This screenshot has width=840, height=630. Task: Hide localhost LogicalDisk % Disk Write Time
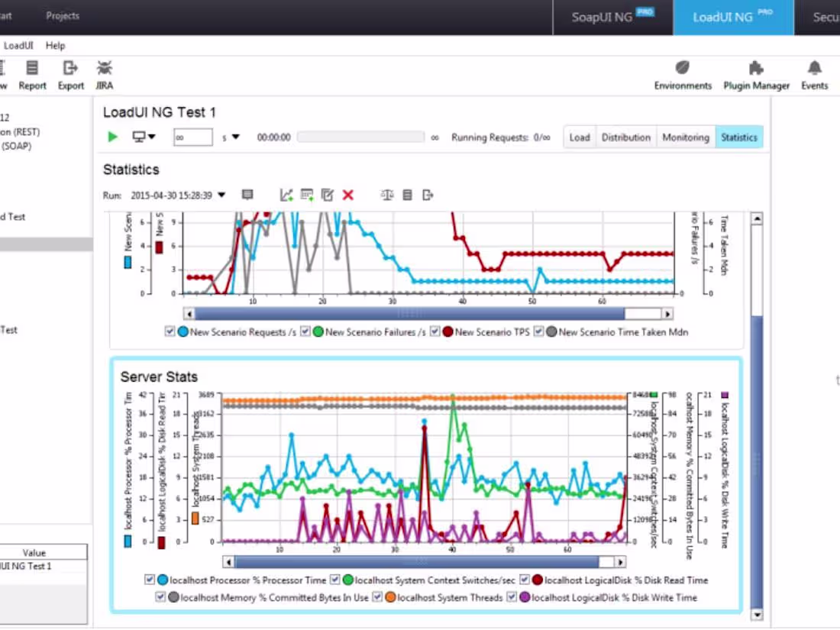(512, 597)
